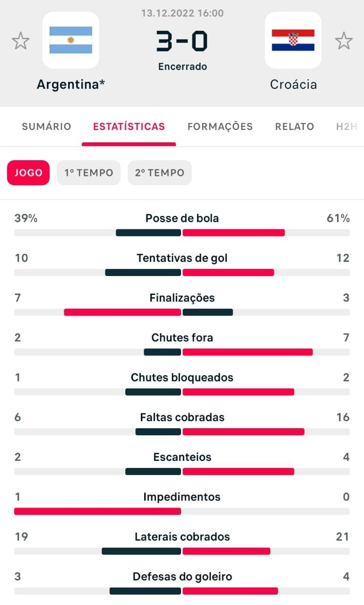
Task: Open the Argentina* team name link
Action: [71, 84]
